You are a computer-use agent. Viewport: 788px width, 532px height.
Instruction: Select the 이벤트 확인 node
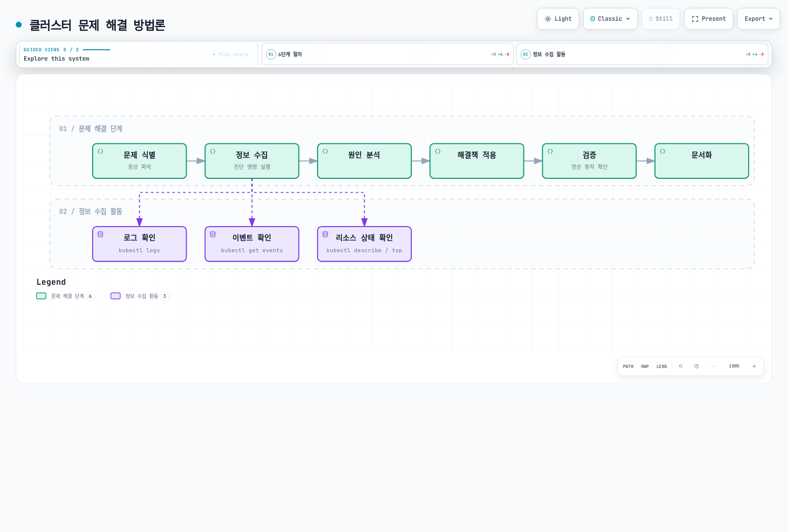[252, 244]
